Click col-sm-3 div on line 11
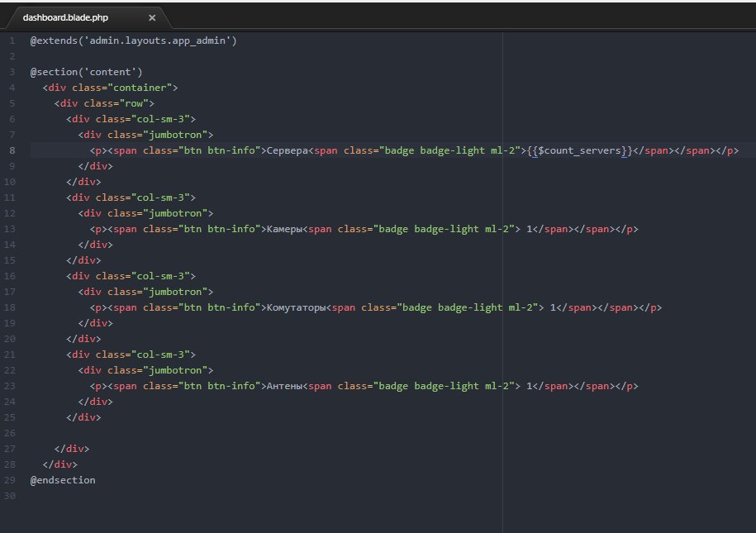The width and height of the screenshot is (756, 533). [x=131, y=197]
